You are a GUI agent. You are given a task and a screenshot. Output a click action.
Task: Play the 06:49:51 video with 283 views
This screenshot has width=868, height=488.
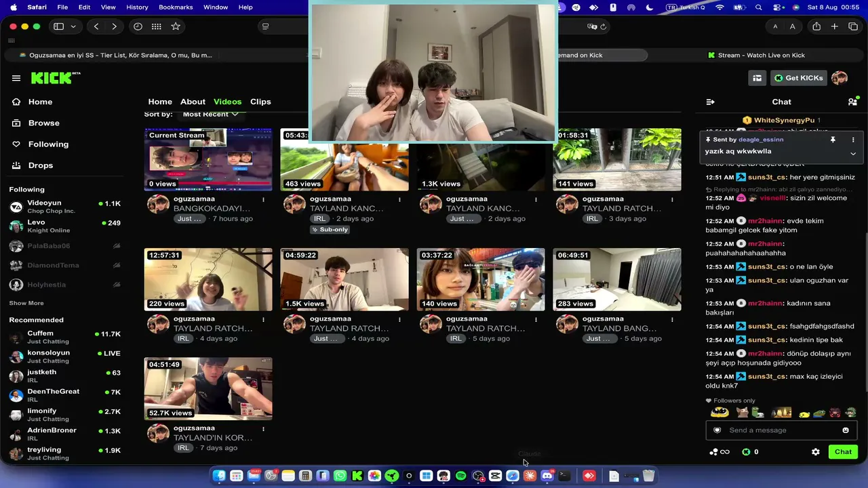[x=617, y=279]
